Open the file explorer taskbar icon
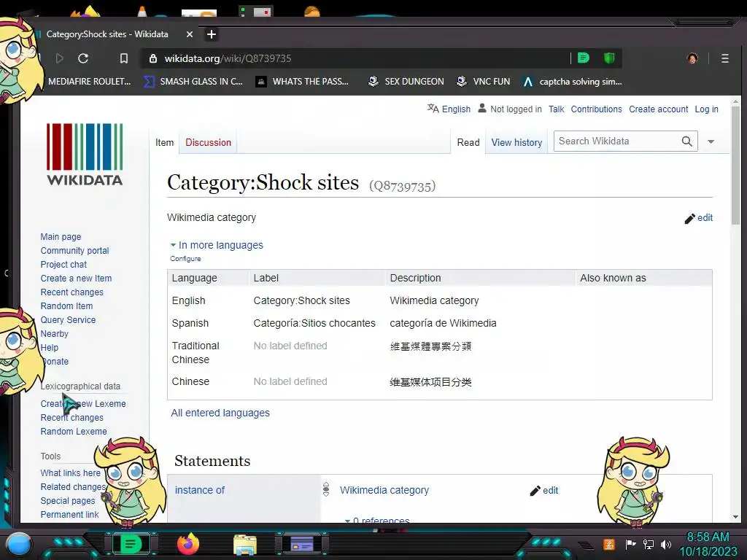747x560 pixels. [x=245, y=545]
